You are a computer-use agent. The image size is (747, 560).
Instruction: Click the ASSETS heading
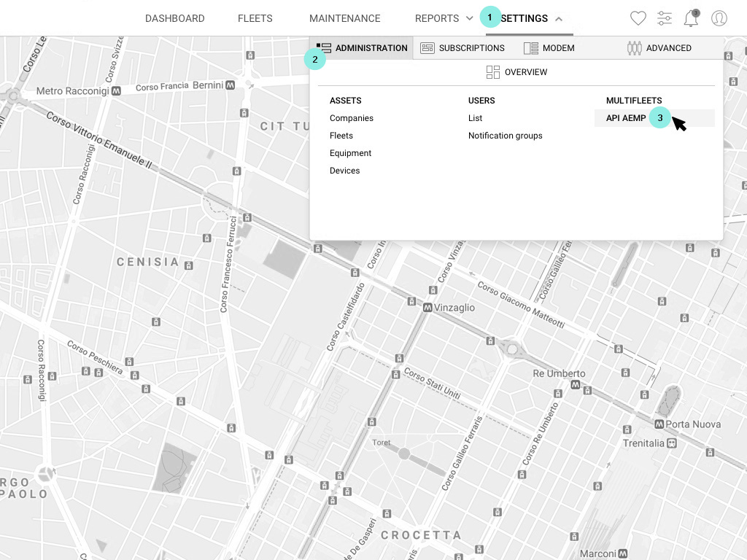coord(345,101)
